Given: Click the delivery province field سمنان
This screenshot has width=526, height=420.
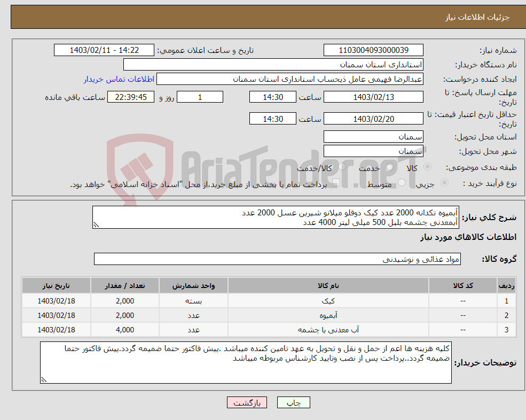Looking at the screenshot, I should [x=373, y=137].
